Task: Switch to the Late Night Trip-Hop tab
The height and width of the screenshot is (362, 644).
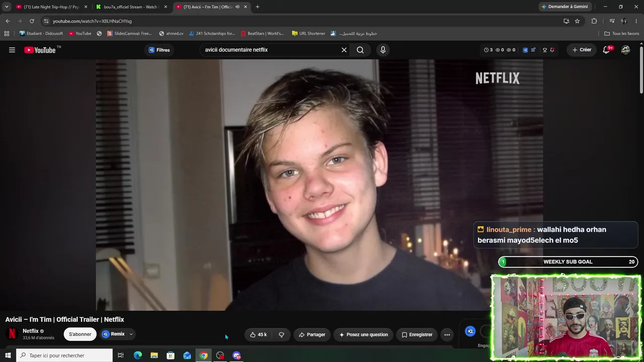Action: (x=51, y=7)
